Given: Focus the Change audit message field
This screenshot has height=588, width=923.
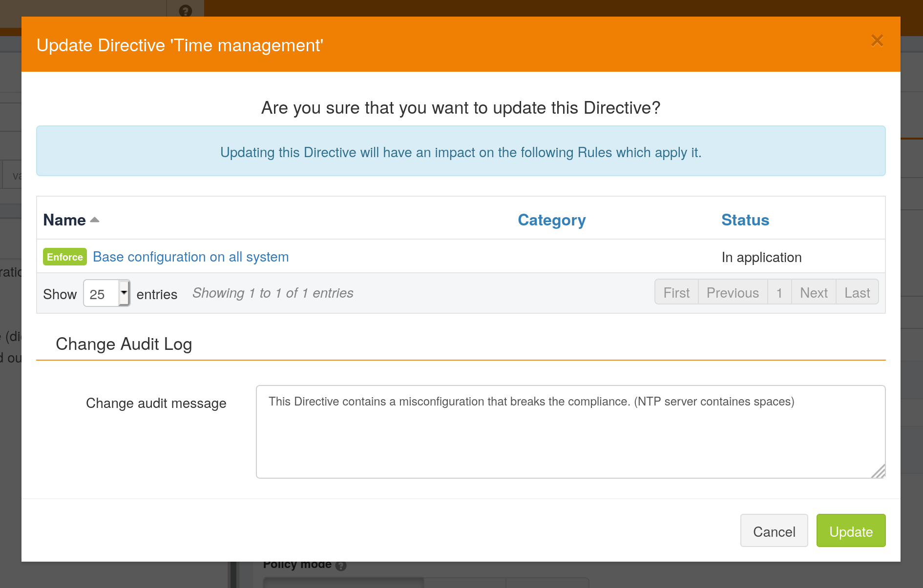Looking at the screenshot, I should [570, 431].
